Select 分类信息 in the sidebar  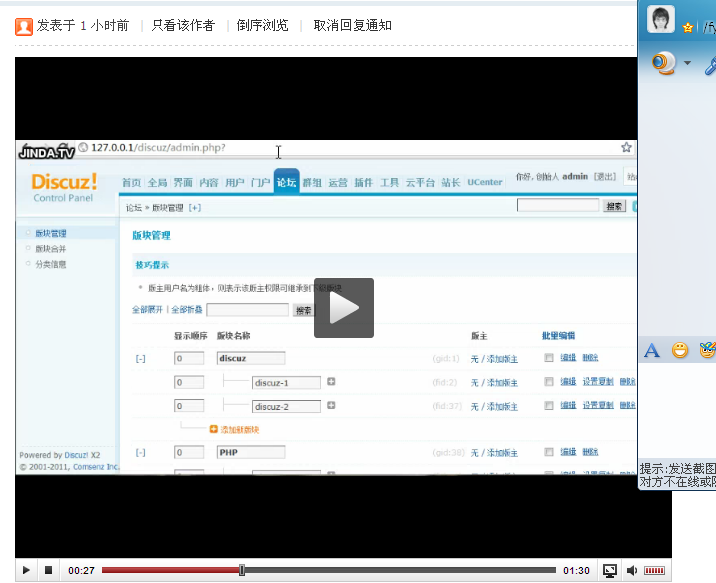[x=51, y=264]
